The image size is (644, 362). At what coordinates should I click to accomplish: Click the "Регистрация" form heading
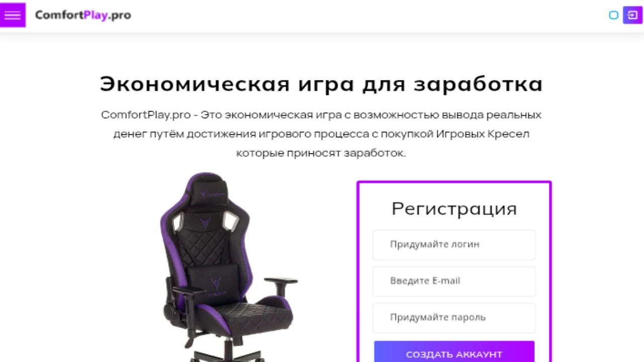coord(454,208)
